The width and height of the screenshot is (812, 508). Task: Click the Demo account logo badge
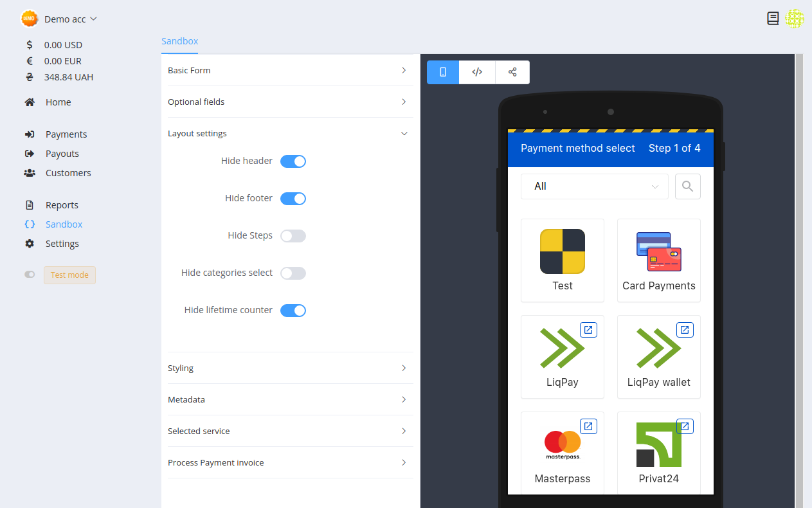(x=30, y=19)
